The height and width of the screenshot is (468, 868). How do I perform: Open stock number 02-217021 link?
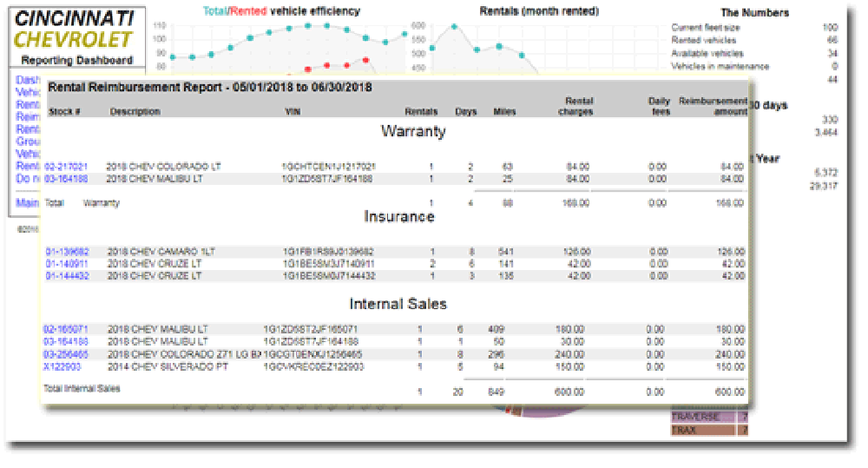tap(66, 167)
